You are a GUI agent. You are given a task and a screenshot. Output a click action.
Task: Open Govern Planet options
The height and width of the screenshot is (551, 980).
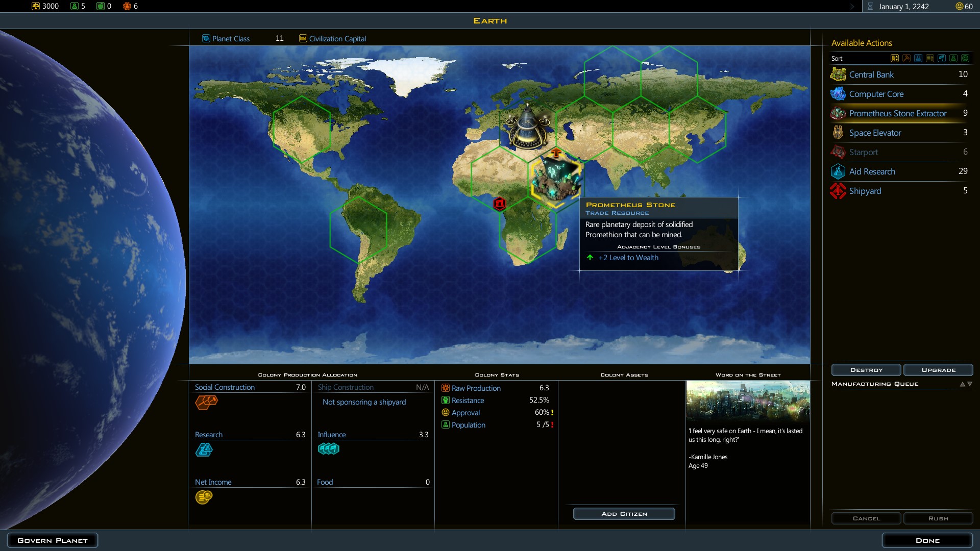tap(53, 540)
